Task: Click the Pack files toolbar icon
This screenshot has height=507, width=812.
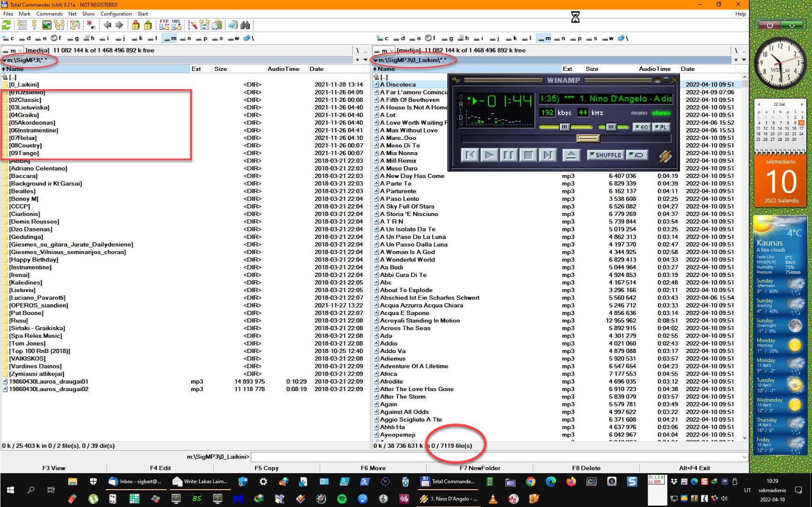Action: pyautogui.click(x=136, y=25)
